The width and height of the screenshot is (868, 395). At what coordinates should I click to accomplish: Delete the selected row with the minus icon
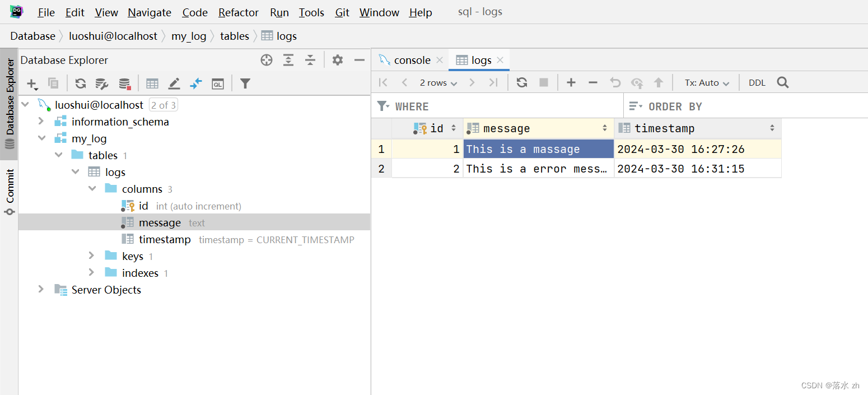click(592, 82)
